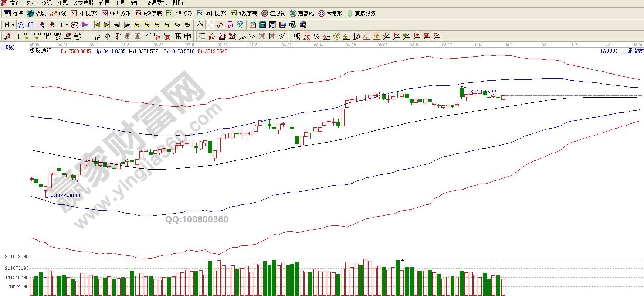
Task: Click the calculator icon in toolbar
Action: pyautogui.click(x=263, y=25)
